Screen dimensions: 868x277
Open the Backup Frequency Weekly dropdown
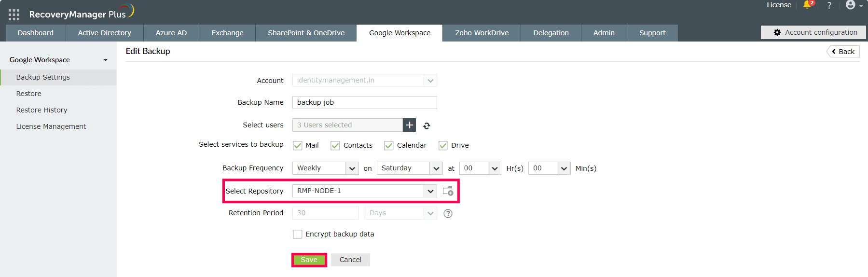325,168
